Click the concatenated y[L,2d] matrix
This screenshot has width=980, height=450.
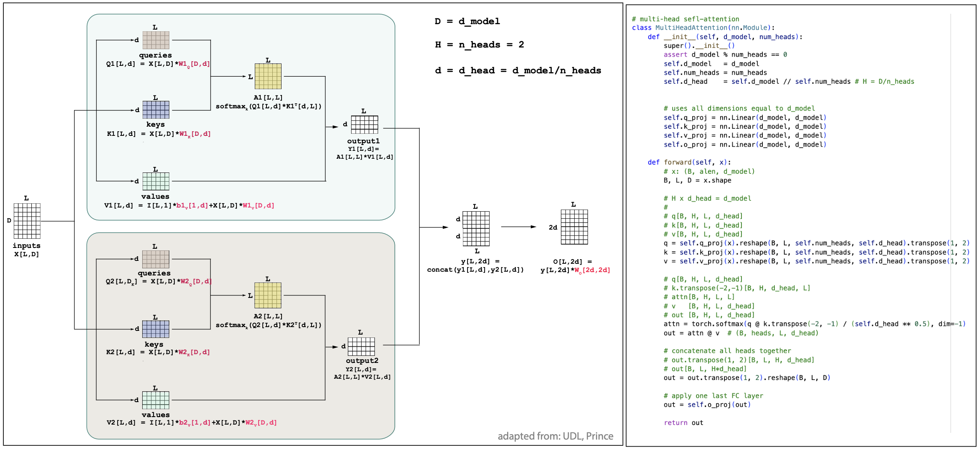[476, 228]
